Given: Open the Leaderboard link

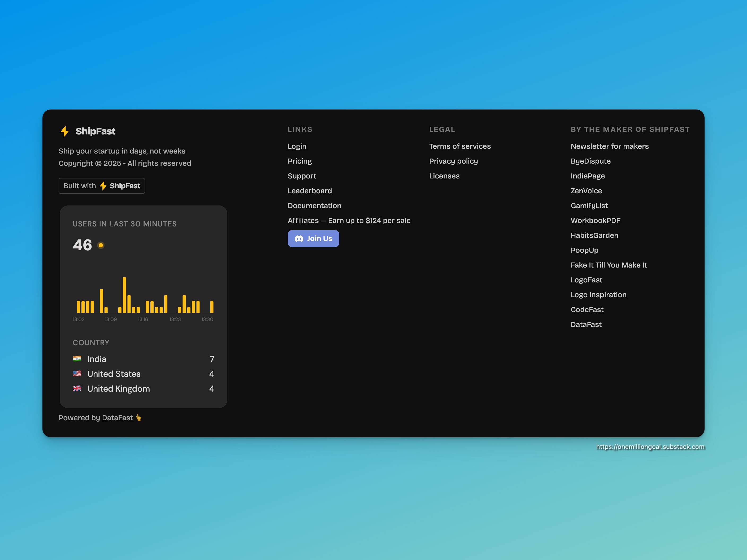Looking at the screenshot, I should [310, 191].
